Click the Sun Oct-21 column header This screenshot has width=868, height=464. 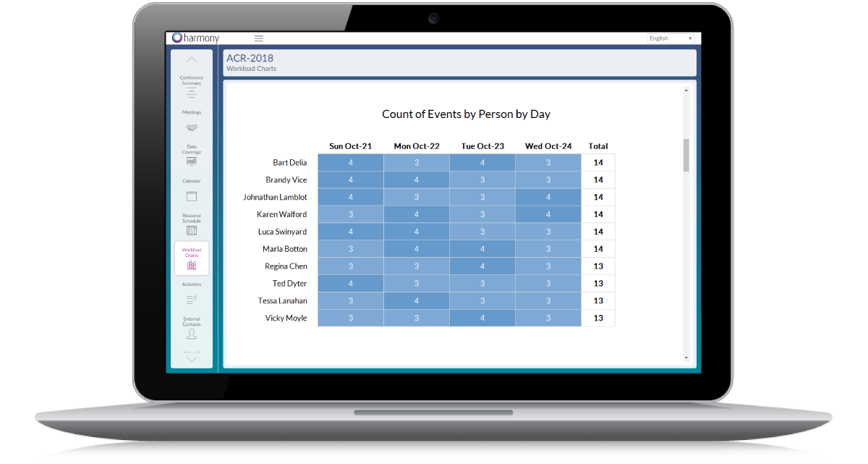(x=351, y=146)
